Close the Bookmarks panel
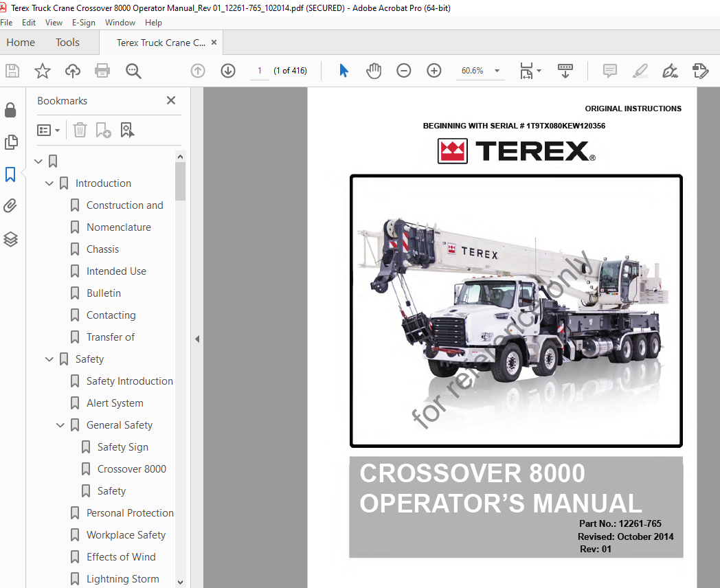The image size is (720, 588). [x=171, y=100]
